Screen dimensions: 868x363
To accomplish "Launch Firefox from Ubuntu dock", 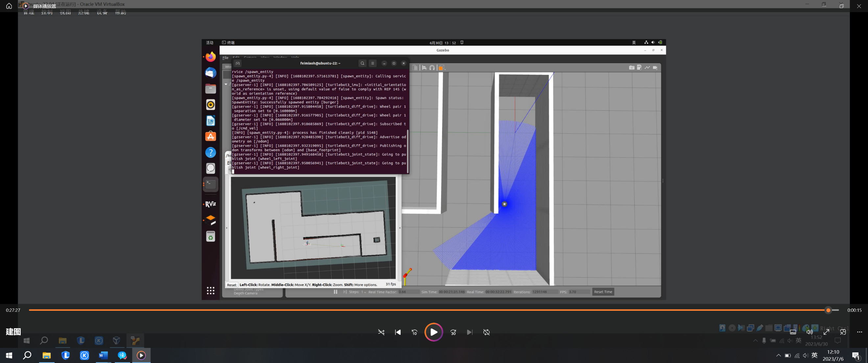I will (x=211, y=57).
